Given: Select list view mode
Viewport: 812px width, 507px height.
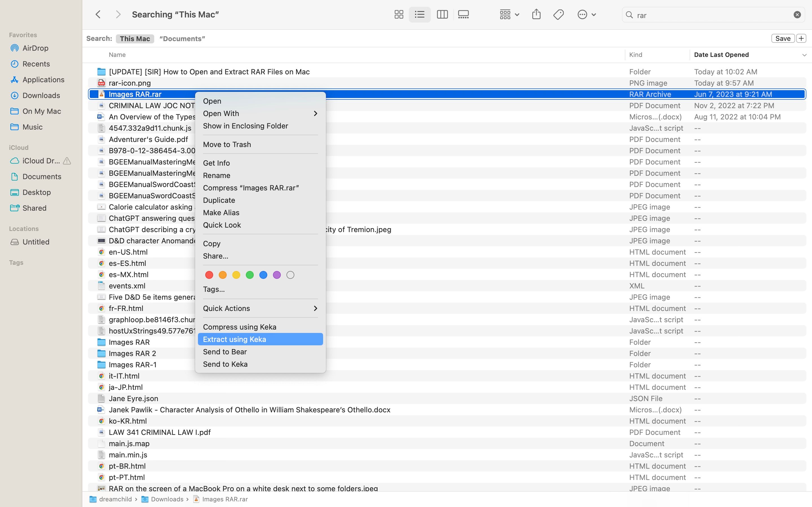Looking at the screenshot, I should [x=420, y=14].
